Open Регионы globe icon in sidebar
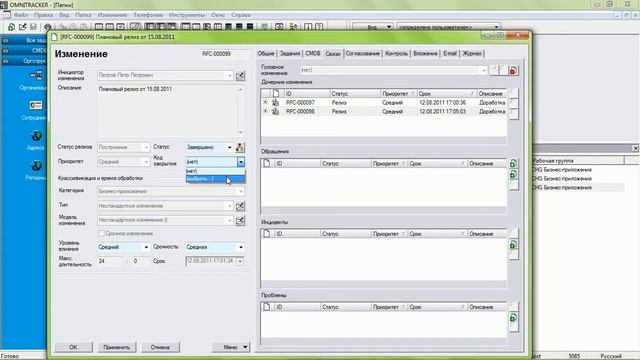The image size is (640, 360). click(36, 166)
